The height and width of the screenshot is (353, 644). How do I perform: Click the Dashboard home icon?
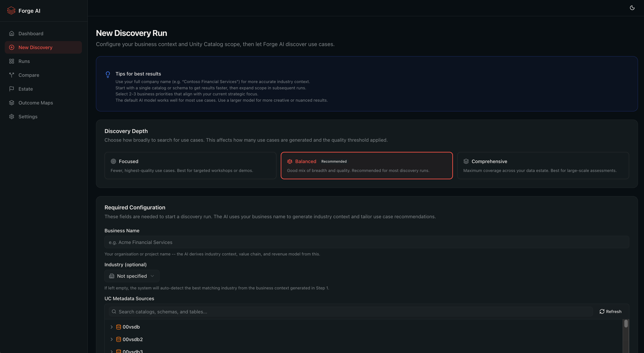(x=11, y=34)
